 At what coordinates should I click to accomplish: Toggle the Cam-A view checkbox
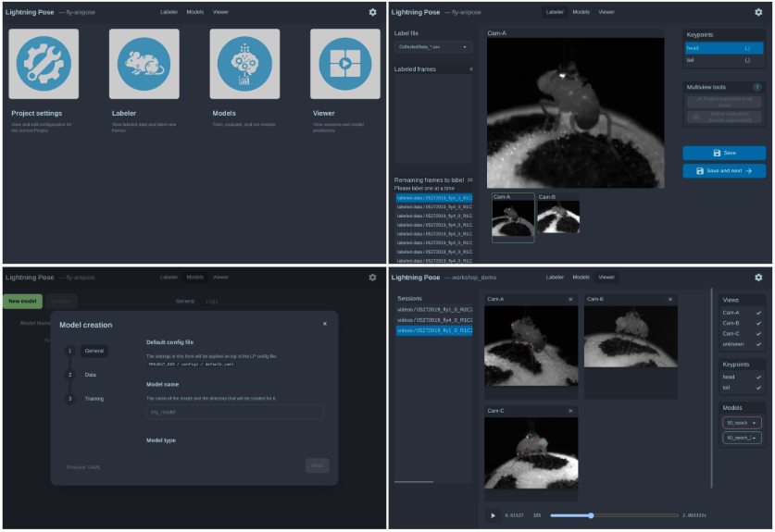[758, 313]
